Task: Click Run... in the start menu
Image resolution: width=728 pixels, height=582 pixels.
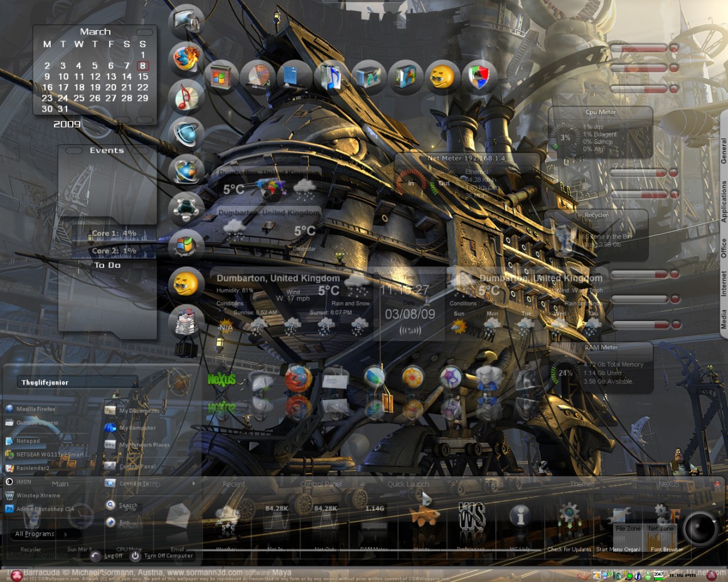Action: (x=119, y=522)
